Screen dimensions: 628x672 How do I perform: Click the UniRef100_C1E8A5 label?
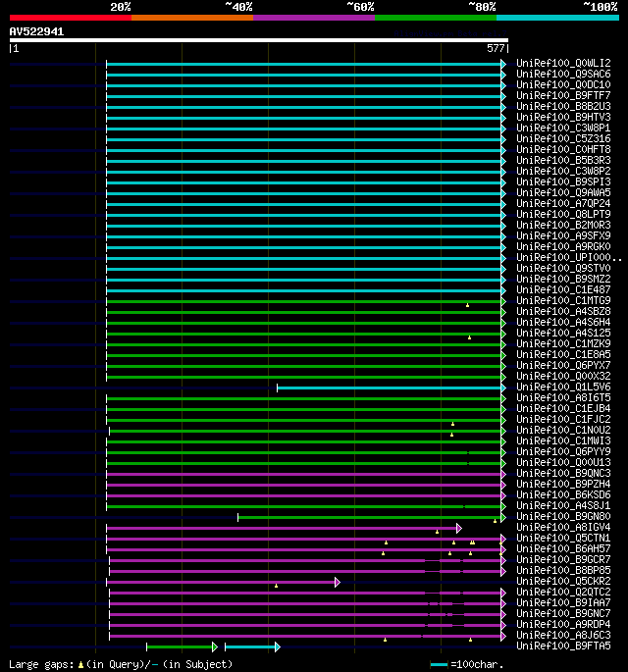click(x=563, y=354)
